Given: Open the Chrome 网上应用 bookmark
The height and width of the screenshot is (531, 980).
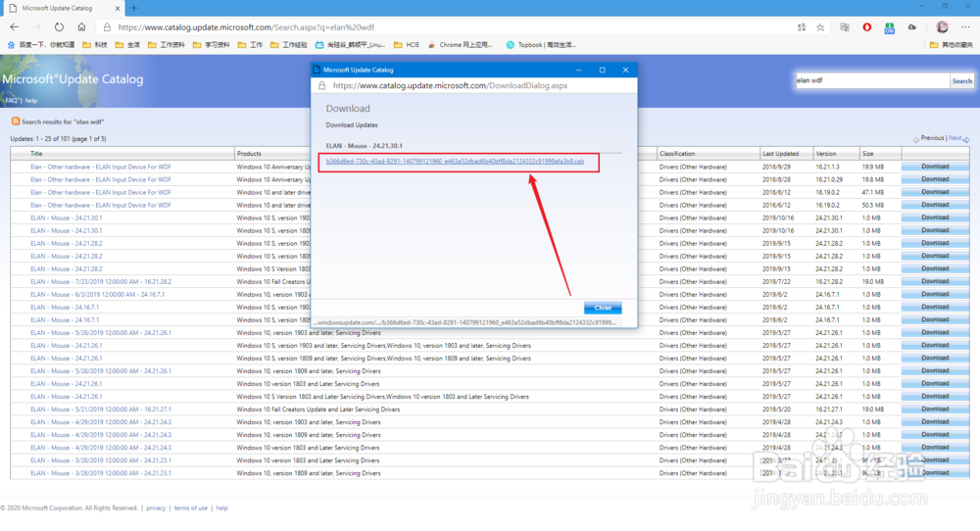Looking at the screenshot, I should [x=460, y=45].
